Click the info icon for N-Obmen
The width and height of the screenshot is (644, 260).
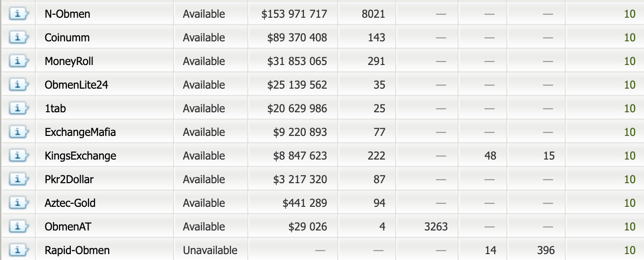coord(17,14)
